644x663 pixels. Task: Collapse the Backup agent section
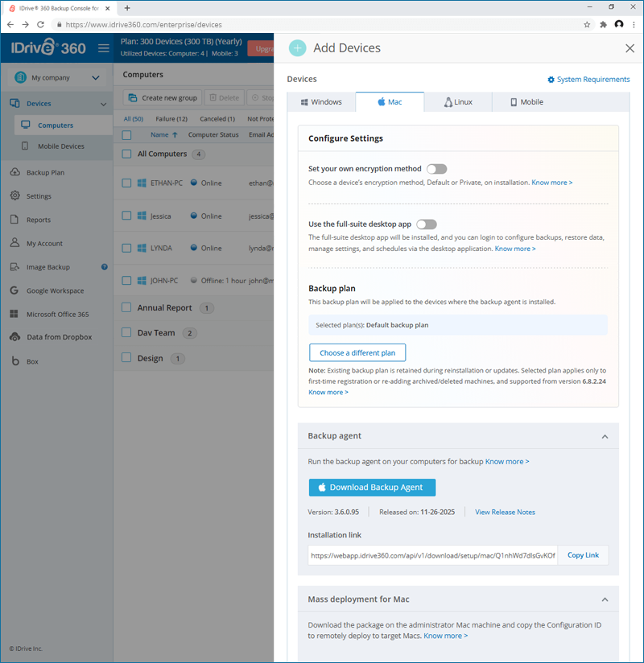tap(605, 436)
